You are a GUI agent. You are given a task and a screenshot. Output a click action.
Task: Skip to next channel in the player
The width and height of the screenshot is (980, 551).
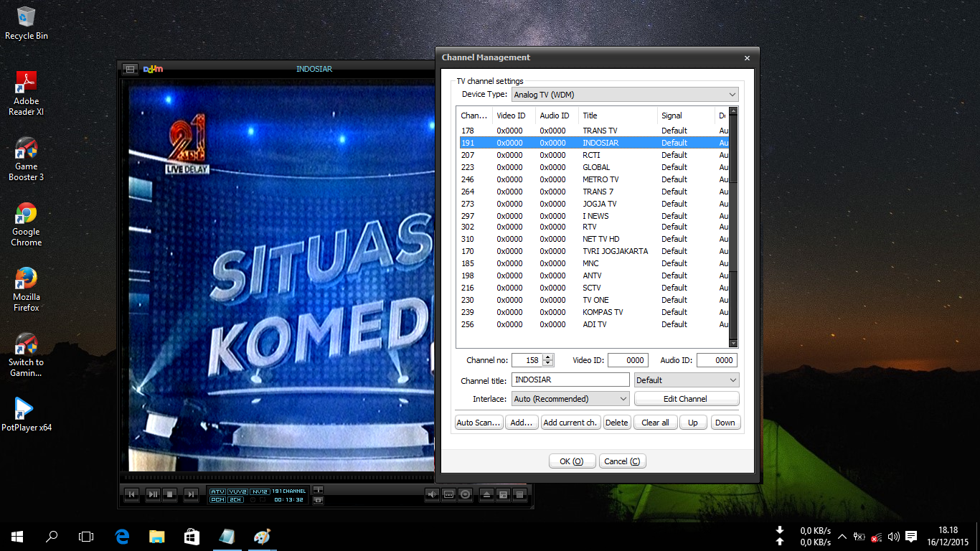[x=191, y=494]
